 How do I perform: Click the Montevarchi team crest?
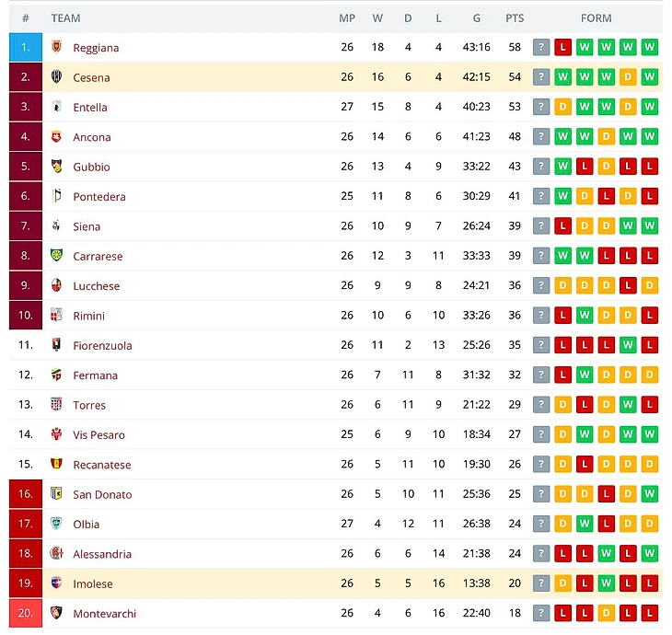pos(56,613)
